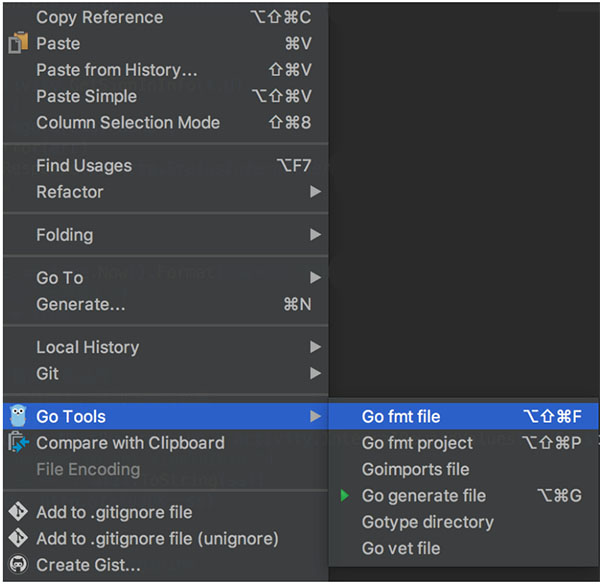600x584 pixels.
Task: Expand the Refactor submenu arrow
Action: pos(315,192)
